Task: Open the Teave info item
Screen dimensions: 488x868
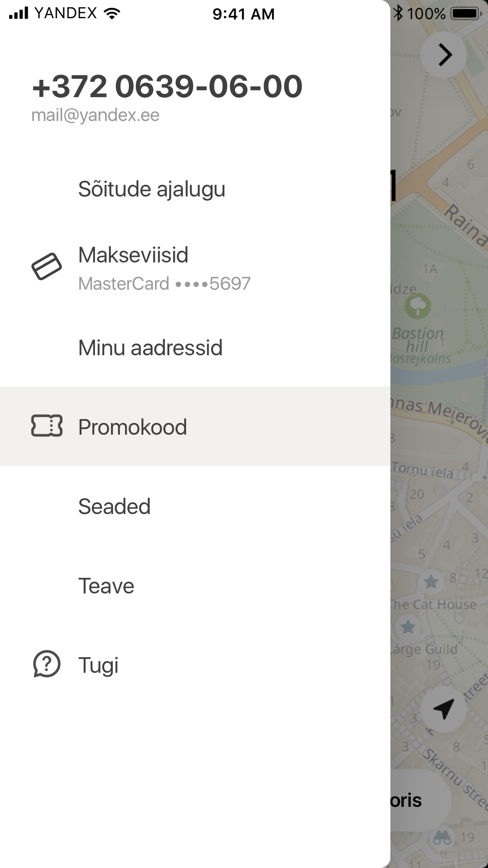Action: coord(106,586)
